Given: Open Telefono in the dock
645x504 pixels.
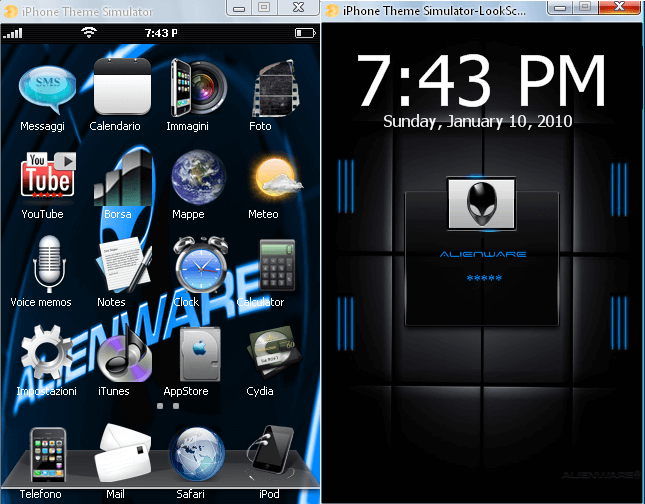Looking at the screenshot, I should tap(48, 455).
